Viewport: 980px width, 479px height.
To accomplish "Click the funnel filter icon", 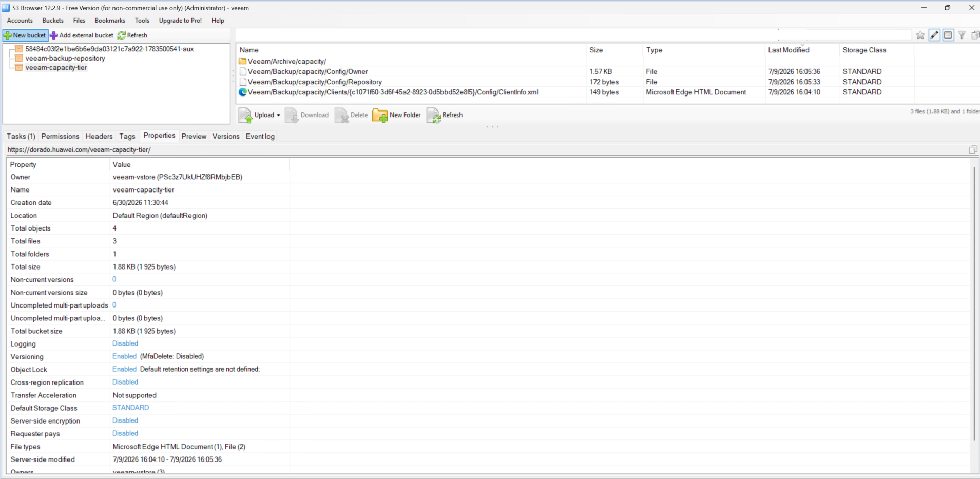I will pyautogui.click(x=962, y=35).
